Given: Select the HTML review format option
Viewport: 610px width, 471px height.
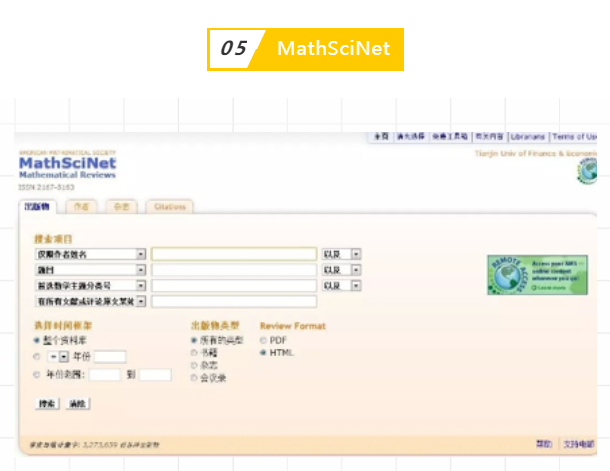Looking at the screenshot, I should click(264, 353).
